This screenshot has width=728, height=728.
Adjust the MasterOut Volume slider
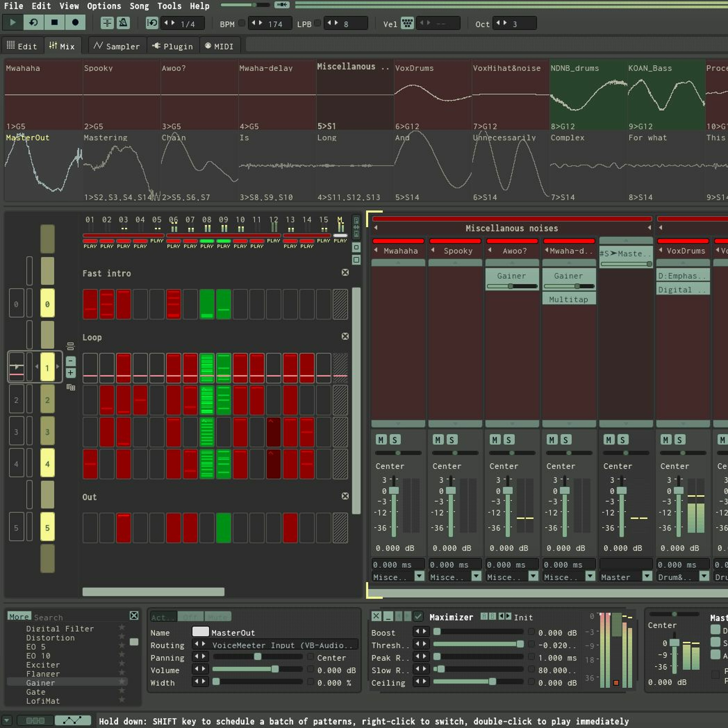258,669
